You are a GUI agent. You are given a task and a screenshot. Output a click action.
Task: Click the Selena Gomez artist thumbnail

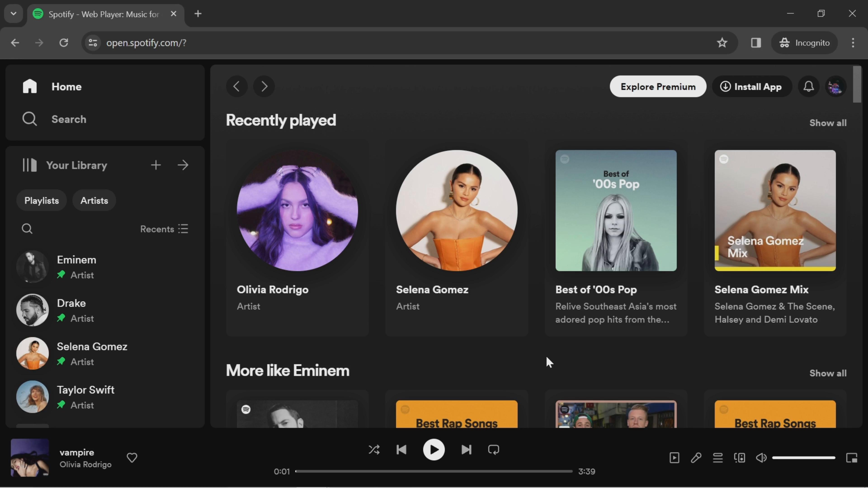457,211
